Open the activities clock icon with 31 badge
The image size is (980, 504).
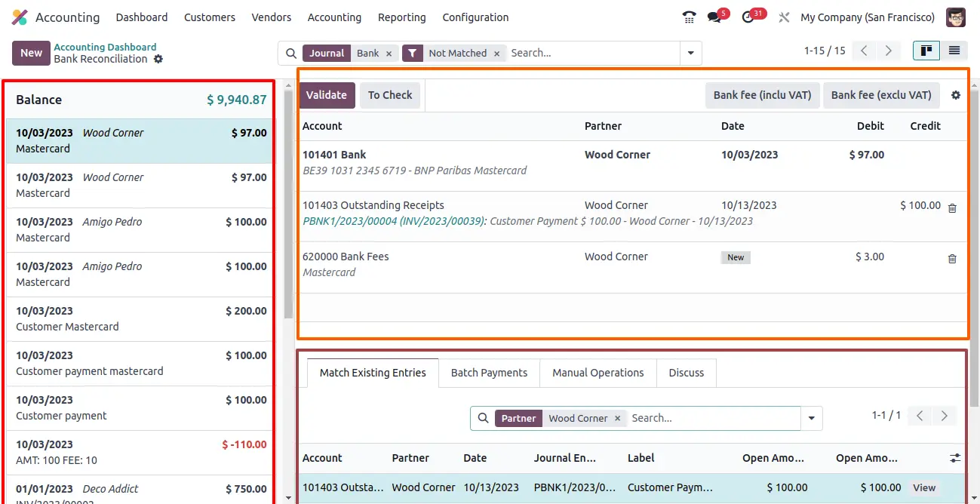pyautogui.click(x=748, y=17)
